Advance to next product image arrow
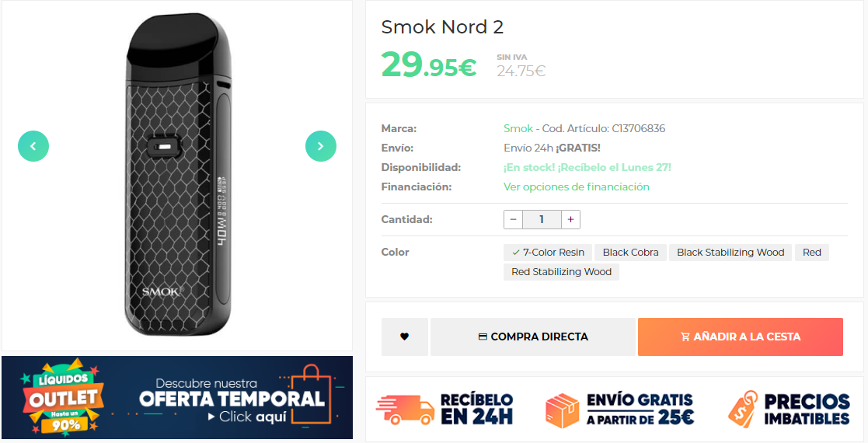This screenshot has width=868, height=443. (x=321, y=146)
